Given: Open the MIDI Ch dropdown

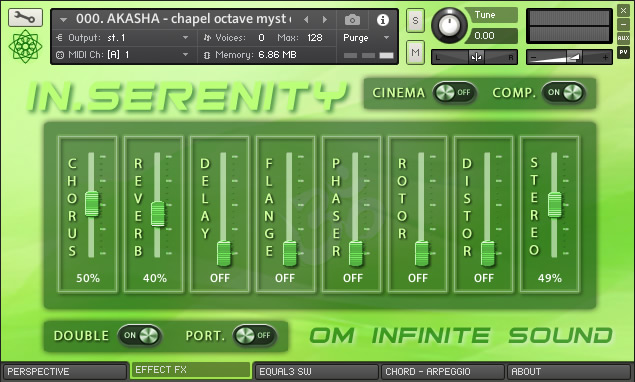Looking at the screenshot, I should click(122, 55).
